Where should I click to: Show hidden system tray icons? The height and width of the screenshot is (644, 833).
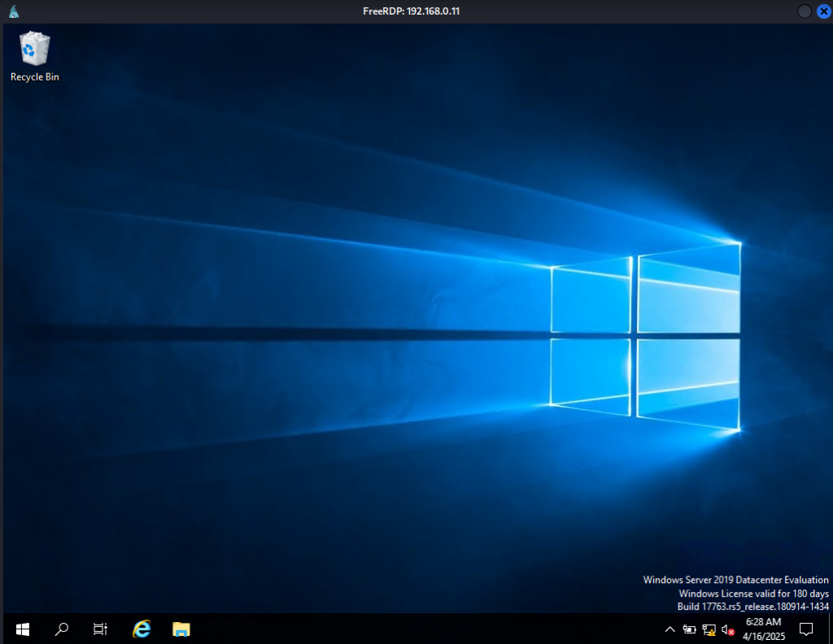click(670, 629)
